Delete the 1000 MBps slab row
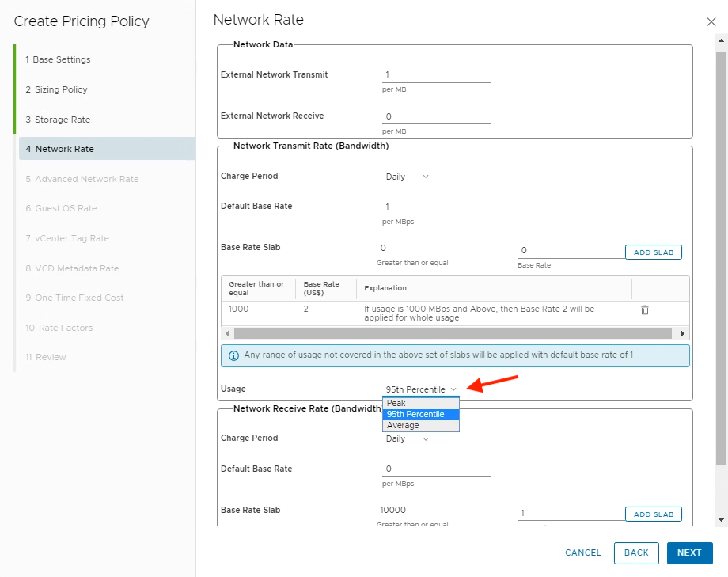Screen dimensions: 728x577 tap(644, 310)
